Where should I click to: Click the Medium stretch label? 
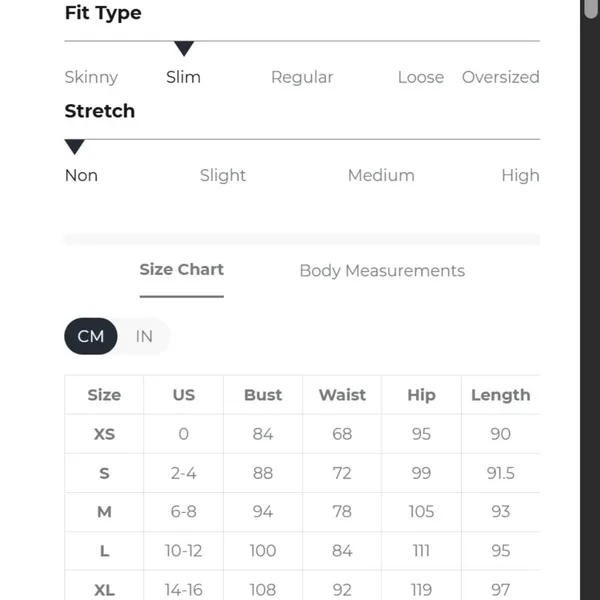point(381,176)
